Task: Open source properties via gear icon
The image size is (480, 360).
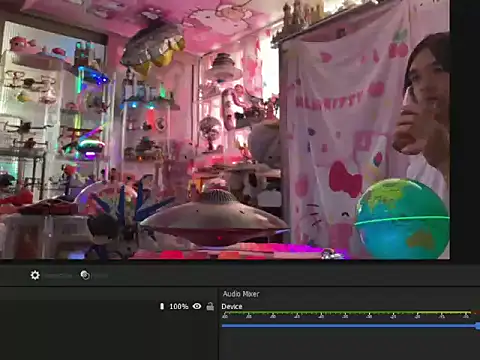Action: pos(35,275)
